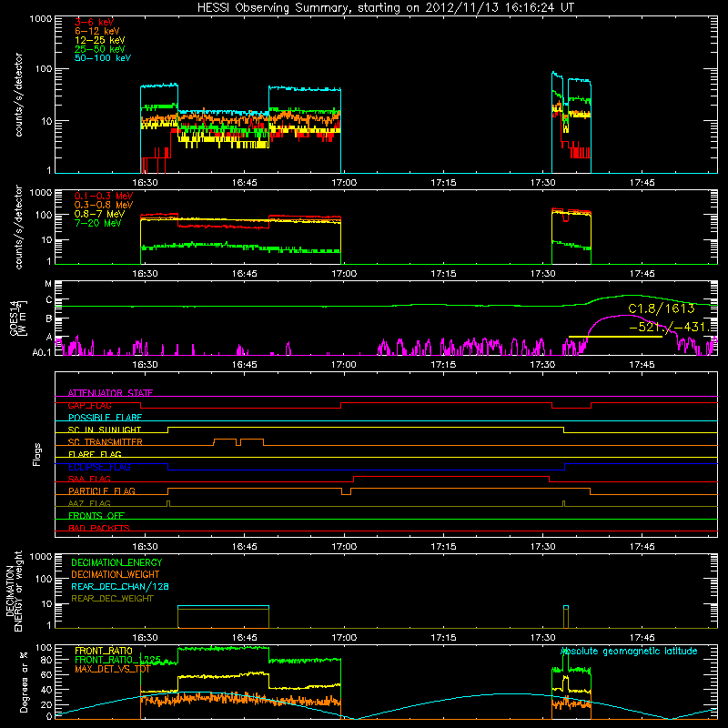This screenshot has height=728, width=728.
Task: Select the ECLIPSE_FLAG label
Action: pyautogui.click(x=99, y=467)
